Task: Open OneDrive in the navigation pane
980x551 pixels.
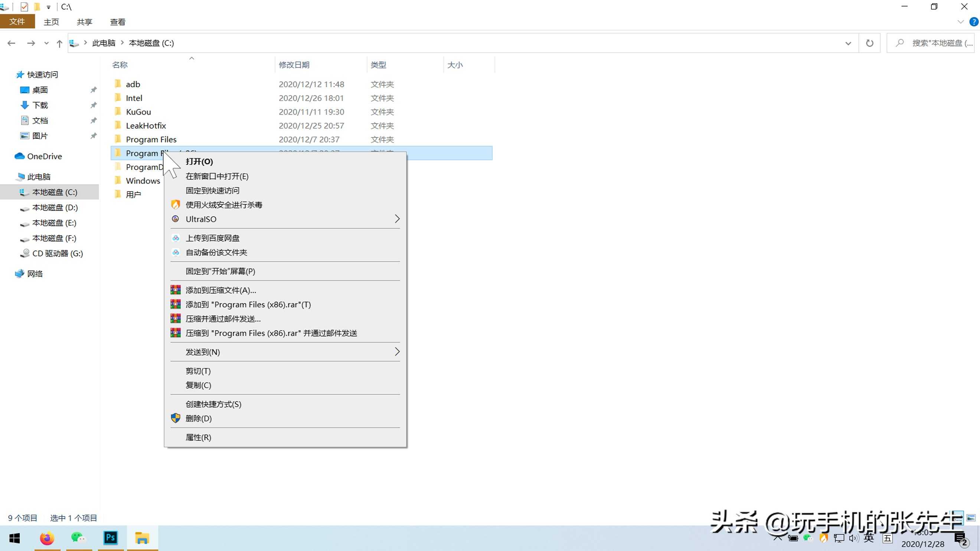Action: pos(44,156)
